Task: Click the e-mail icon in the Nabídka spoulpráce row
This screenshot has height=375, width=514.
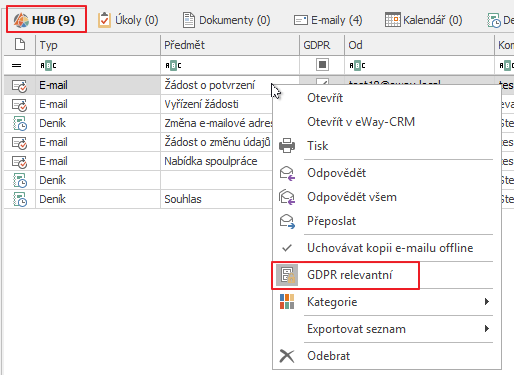Action: tap(20, 161)
